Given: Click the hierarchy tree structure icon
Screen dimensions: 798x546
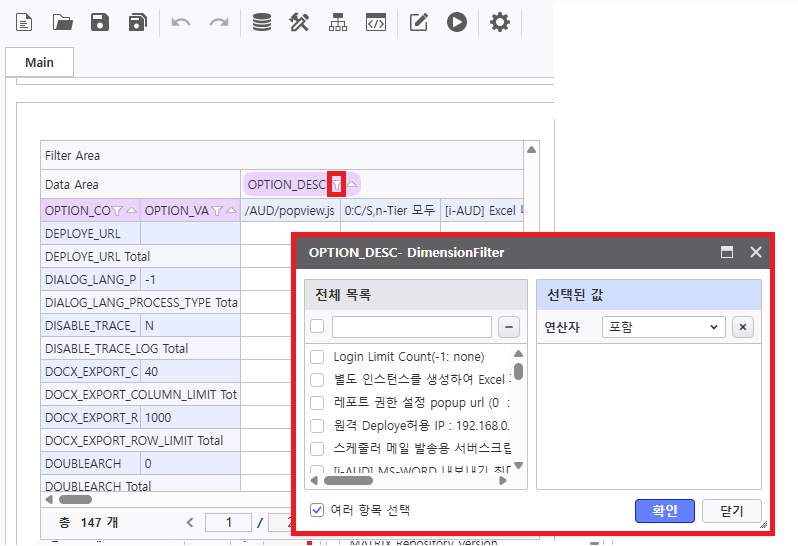Looking at the screenshot, I should click(338, 22).
